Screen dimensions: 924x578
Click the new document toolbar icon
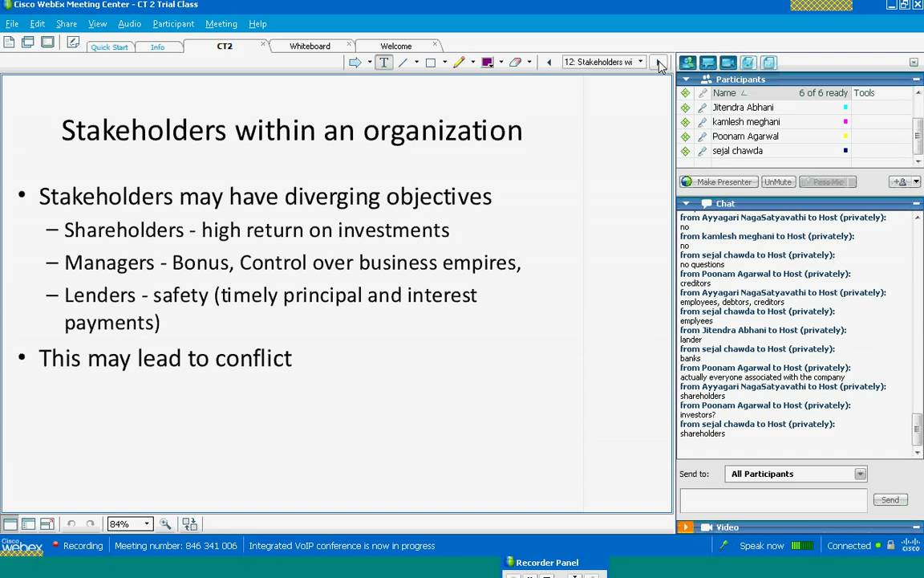tap(9, 42)
